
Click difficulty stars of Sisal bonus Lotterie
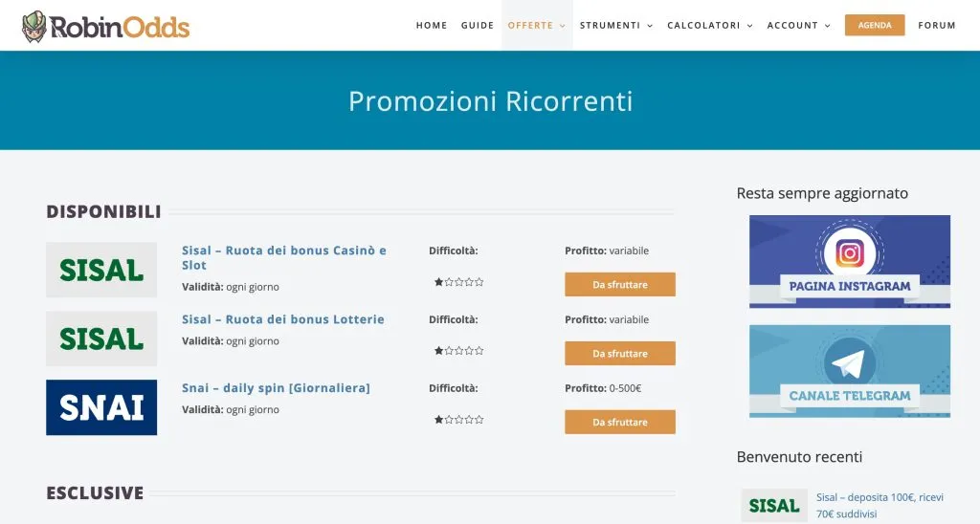click(458, 351)
